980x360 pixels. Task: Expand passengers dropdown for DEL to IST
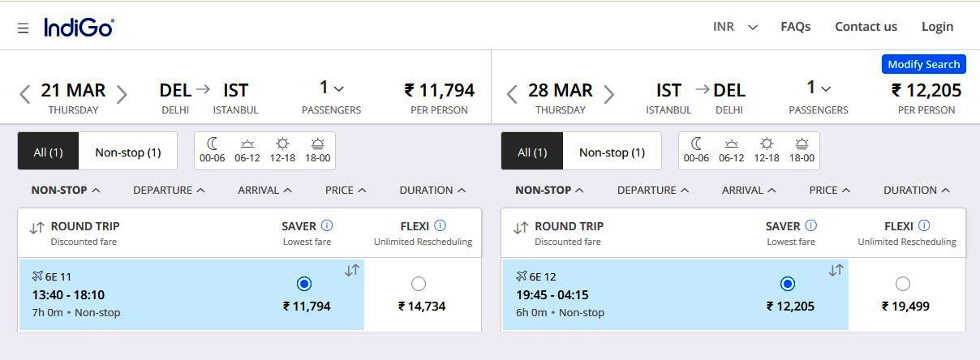click(x=331, y=88)
